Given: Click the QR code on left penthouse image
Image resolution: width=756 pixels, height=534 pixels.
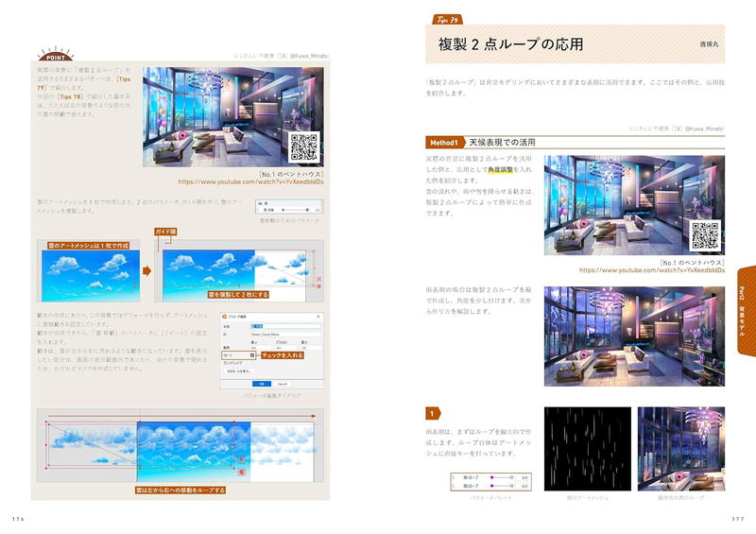Looking at the screenshot, I should [x=304, y=146].
